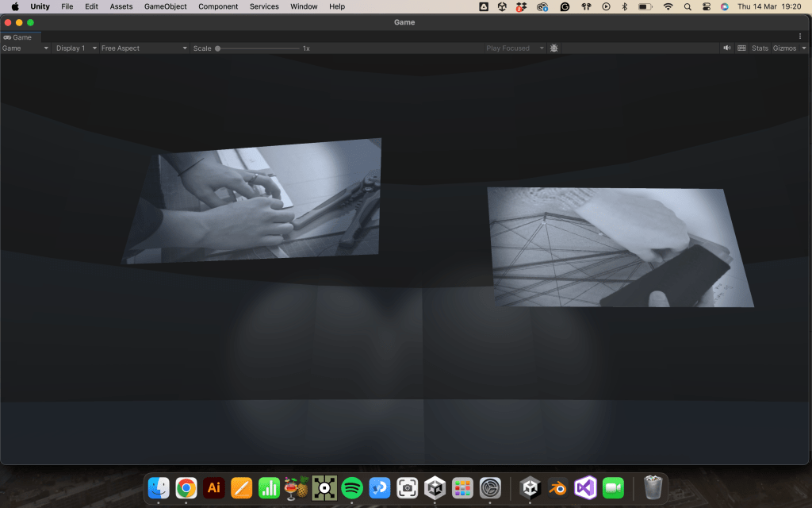Click the Spotify dock icon

(x=352, y=487)
